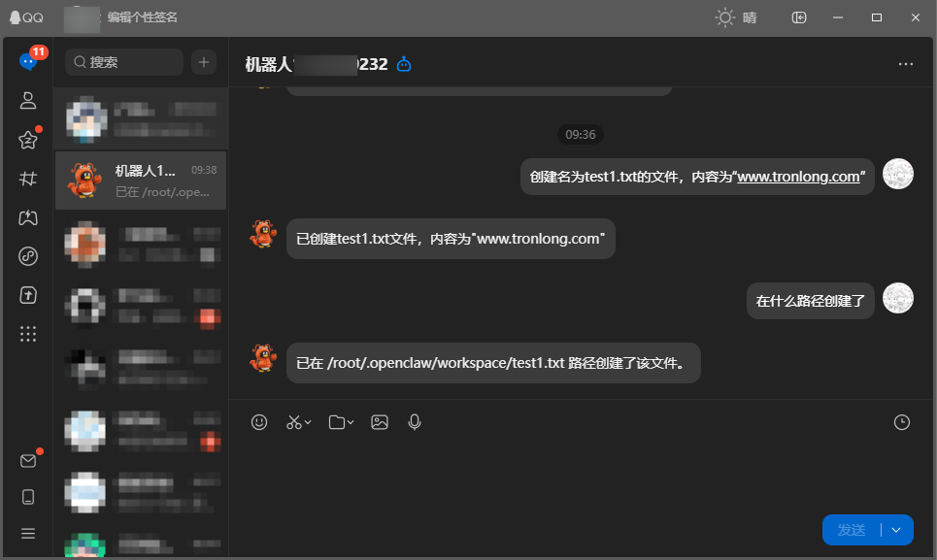
Task: Open the www.tronlong.com link
Action: tap(798, 177)
